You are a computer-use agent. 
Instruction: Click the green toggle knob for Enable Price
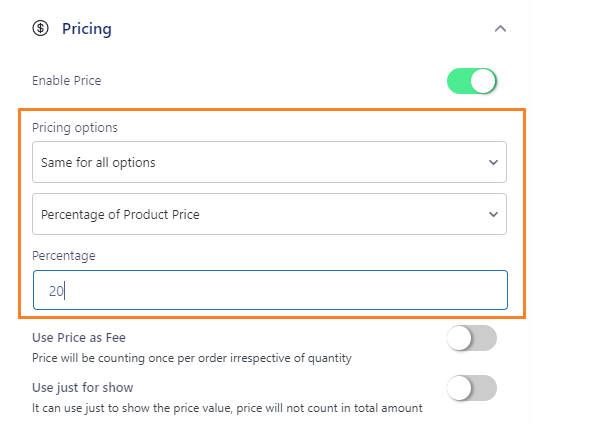(483, 81)
